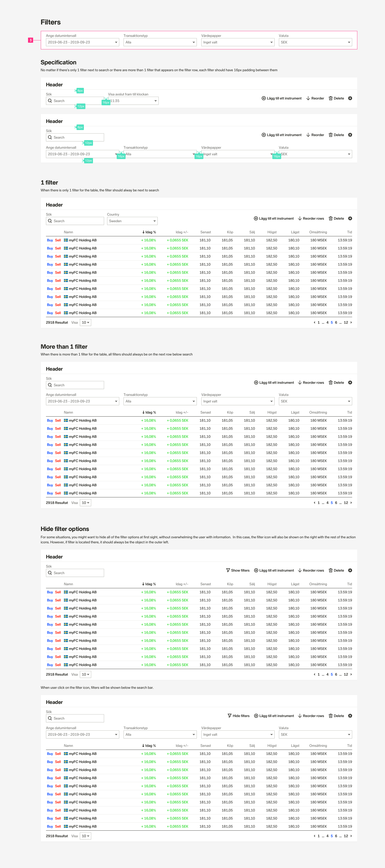The image size is (385, 868).
Task: Click Lägg till ett instrument beside Show filters
Action: click(274, 570)
